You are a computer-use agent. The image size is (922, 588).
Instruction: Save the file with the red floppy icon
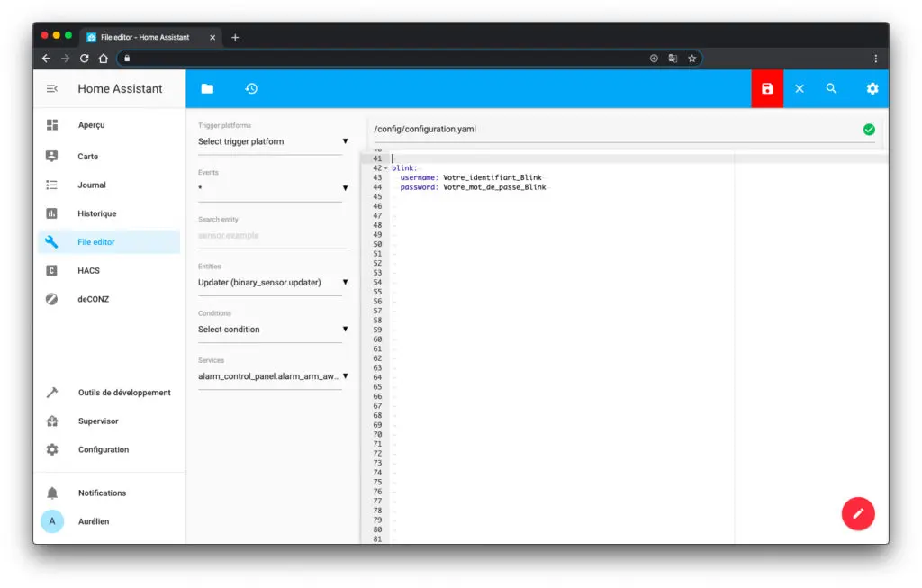click(767, 89)
